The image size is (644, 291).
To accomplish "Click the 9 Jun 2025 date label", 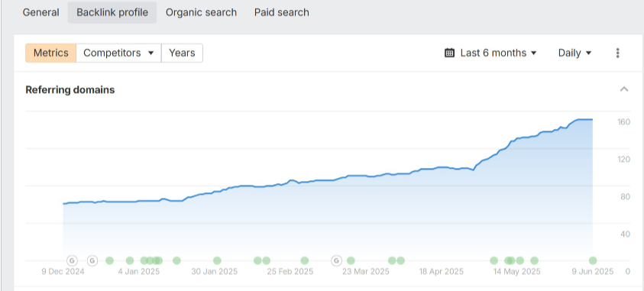I will (592, 272).
